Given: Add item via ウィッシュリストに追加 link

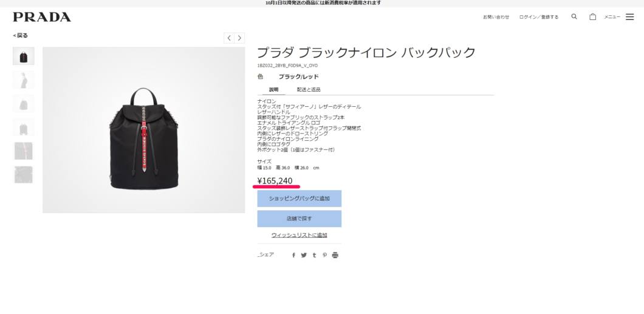Looking at the screenshot, I should tap(300, 235).
